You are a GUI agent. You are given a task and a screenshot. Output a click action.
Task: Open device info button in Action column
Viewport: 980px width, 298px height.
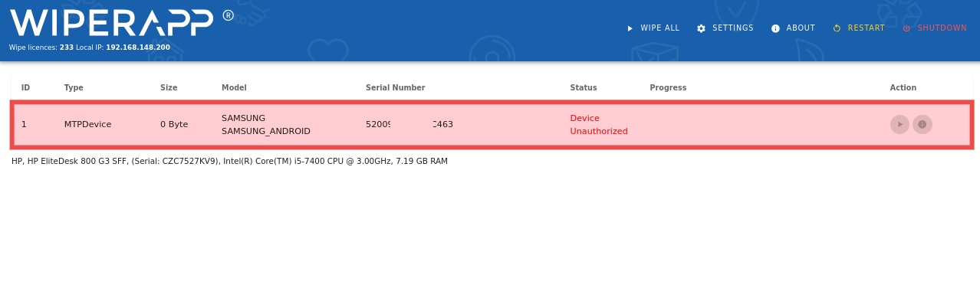(x=922, y=124)
